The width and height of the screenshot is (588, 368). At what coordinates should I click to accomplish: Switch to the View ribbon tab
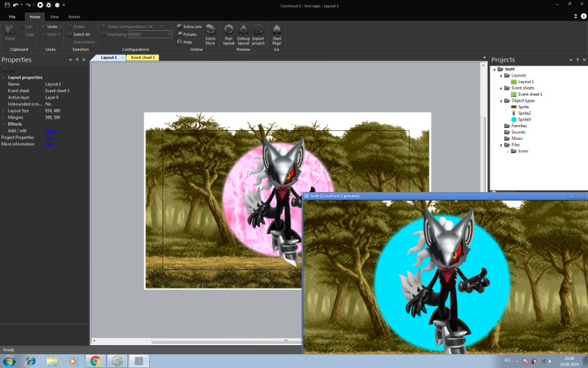54,17
